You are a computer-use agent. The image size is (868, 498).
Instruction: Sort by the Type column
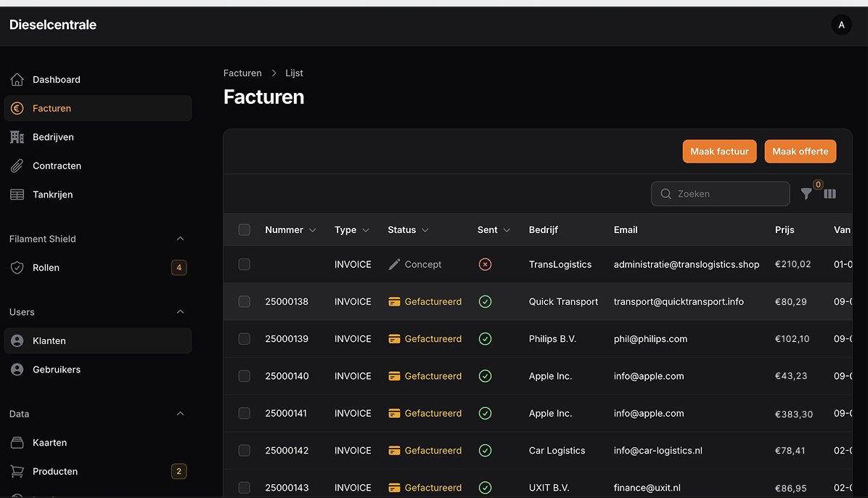[351, 230]
